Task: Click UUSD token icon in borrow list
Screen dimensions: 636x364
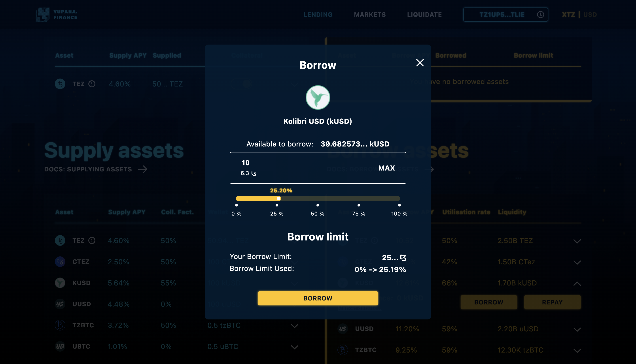Action: (x=343, y=329)
